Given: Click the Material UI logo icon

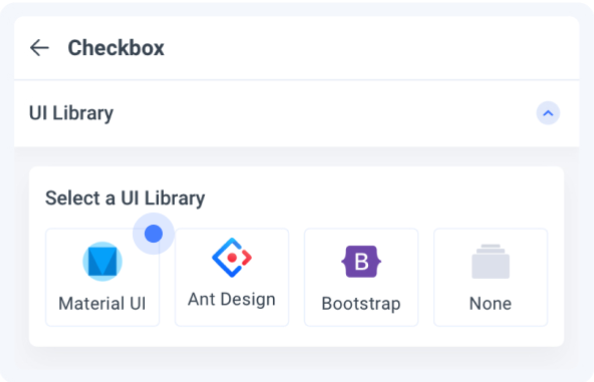Looking at the screenshot, I should point(102,261).
